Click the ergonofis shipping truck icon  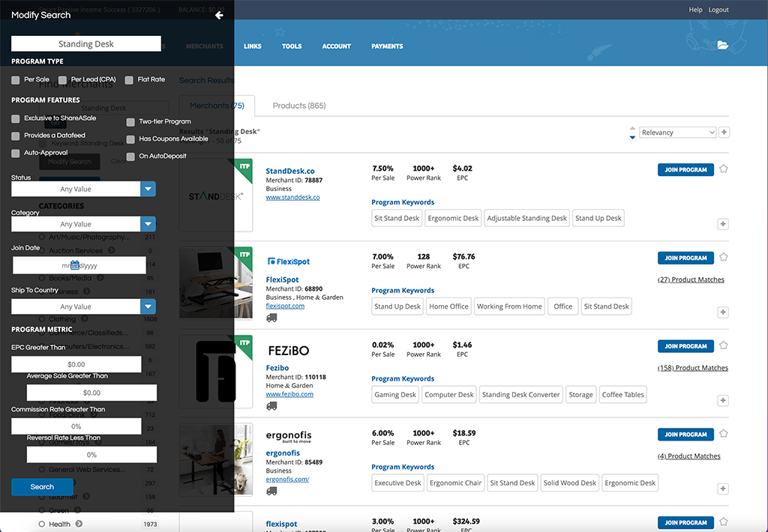(271, 491)
